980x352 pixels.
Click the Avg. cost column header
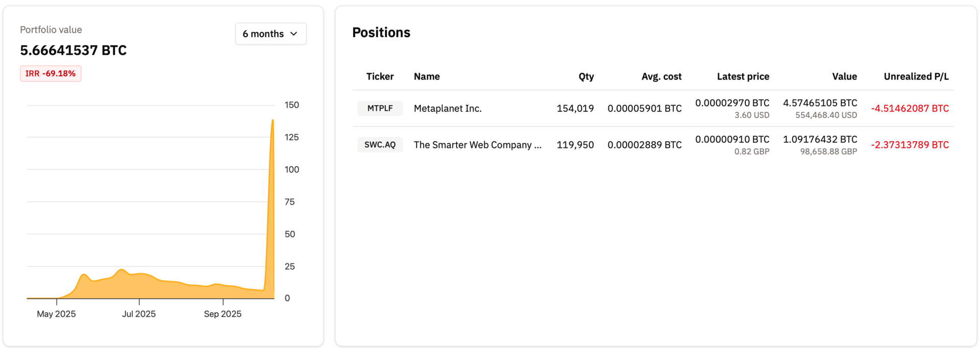pyautogui.click(x=661, y=77)
